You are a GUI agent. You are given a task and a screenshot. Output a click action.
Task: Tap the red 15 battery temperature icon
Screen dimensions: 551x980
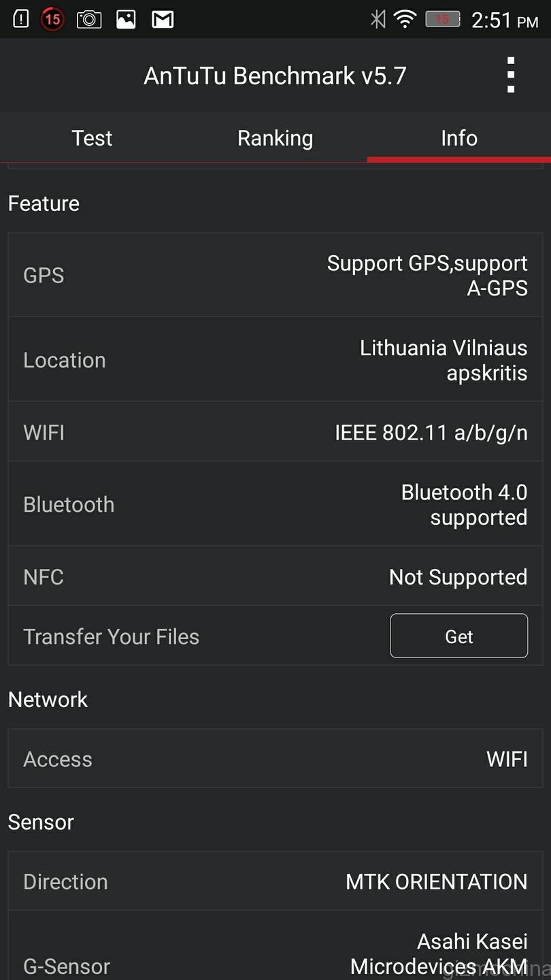pos(52,19)
